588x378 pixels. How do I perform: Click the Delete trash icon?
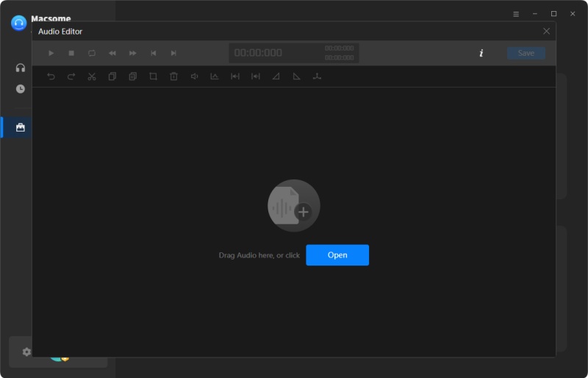173,76
